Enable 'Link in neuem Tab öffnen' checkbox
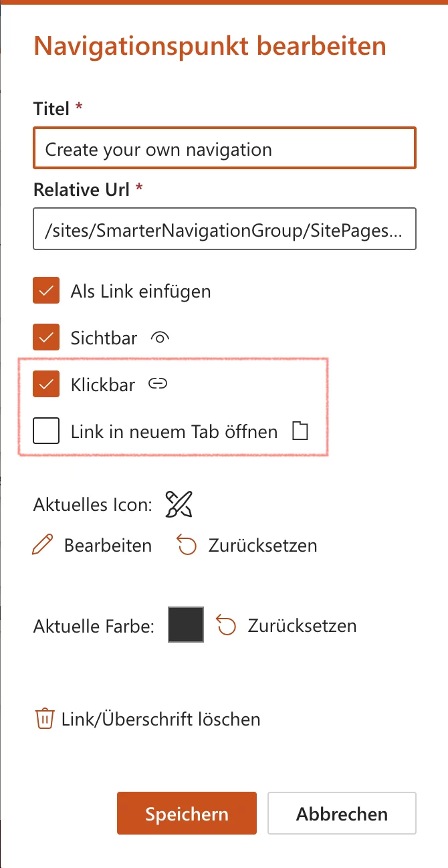This screenshot has height=868, width=448. (x=46, y=431)
